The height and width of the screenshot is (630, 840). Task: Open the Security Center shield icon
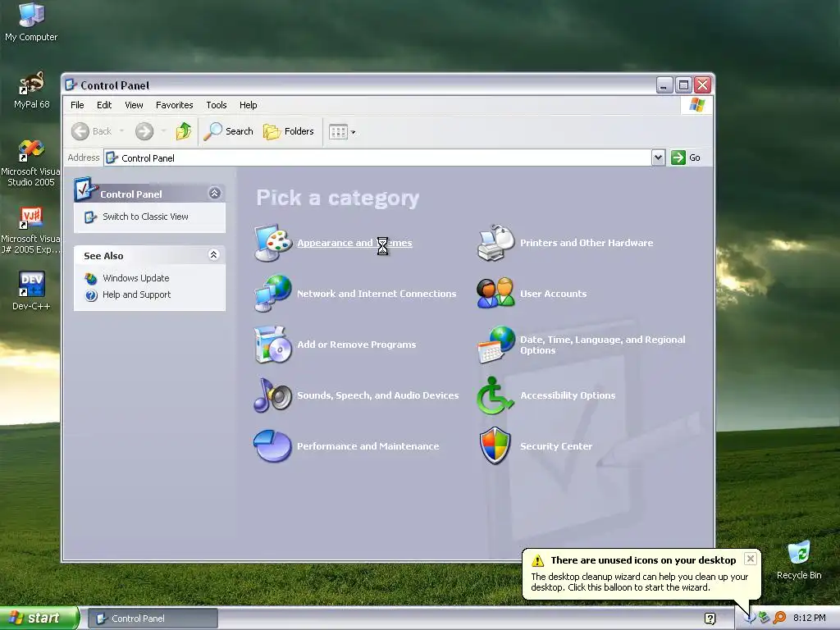(x=495, y=445)
